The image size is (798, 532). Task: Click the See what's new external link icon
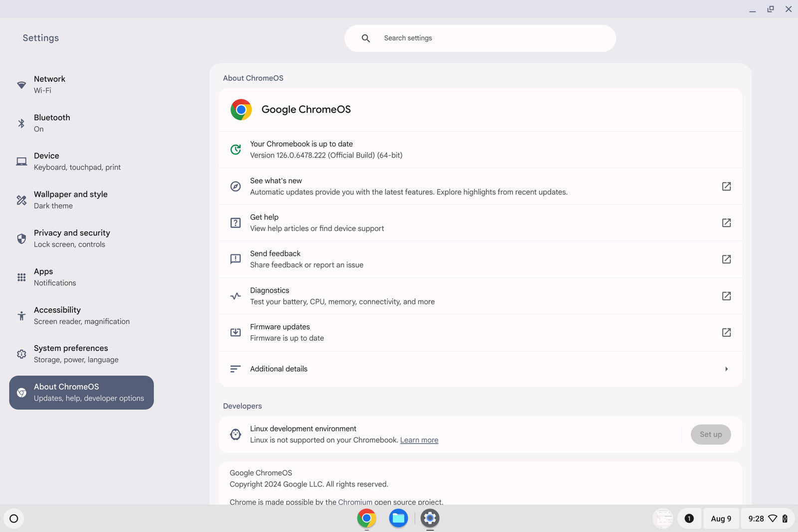point(726,186)
